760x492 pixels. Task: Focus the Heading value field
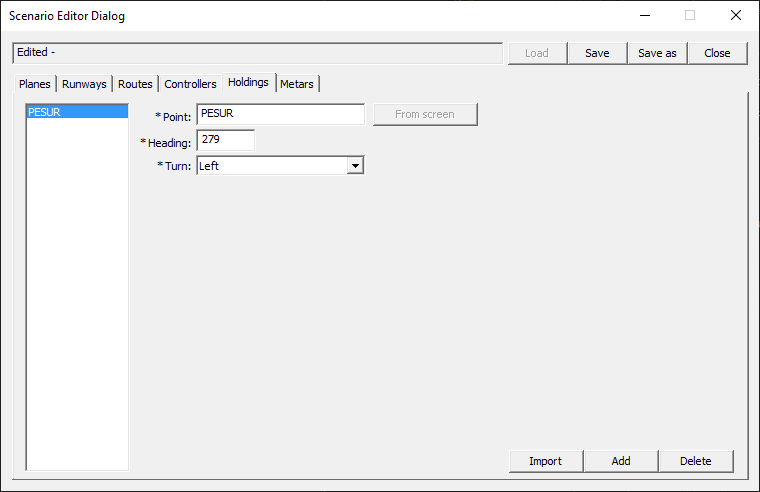point(225,140)
